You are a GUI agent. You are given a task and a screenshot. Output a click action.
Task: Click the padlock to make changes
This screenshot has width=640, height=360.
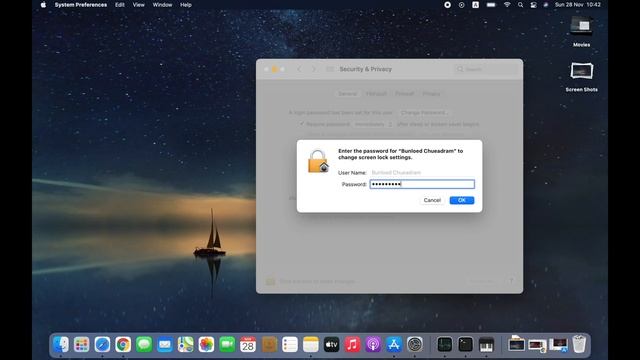(x=270, y=281)
